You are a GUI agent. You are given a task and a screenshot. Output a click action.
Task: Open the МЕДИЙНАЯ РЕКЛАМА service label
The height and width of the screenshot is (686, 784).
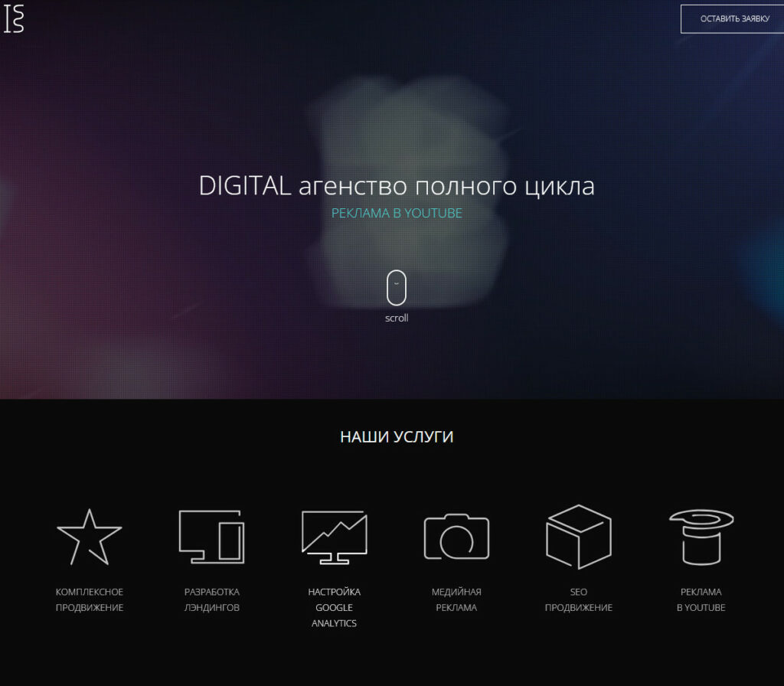tap(456, 599)
